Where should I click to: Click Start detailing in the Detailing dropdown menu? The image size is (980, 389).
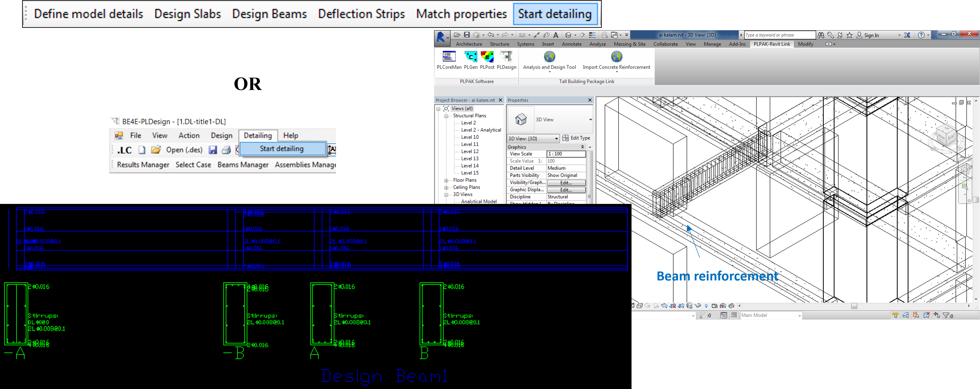pos(283,149)
